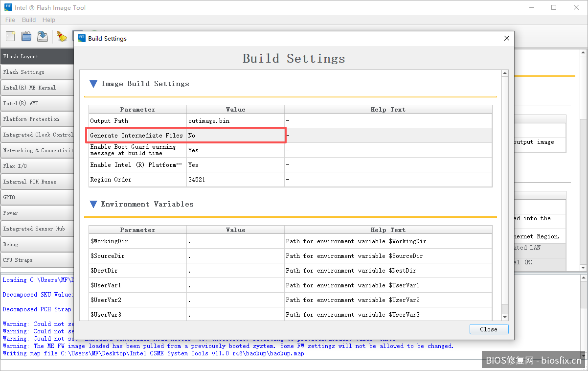Change the Enable Boot Guard warning value Yes
Viewport: 588px width, 371px height.
pos(235,150)
